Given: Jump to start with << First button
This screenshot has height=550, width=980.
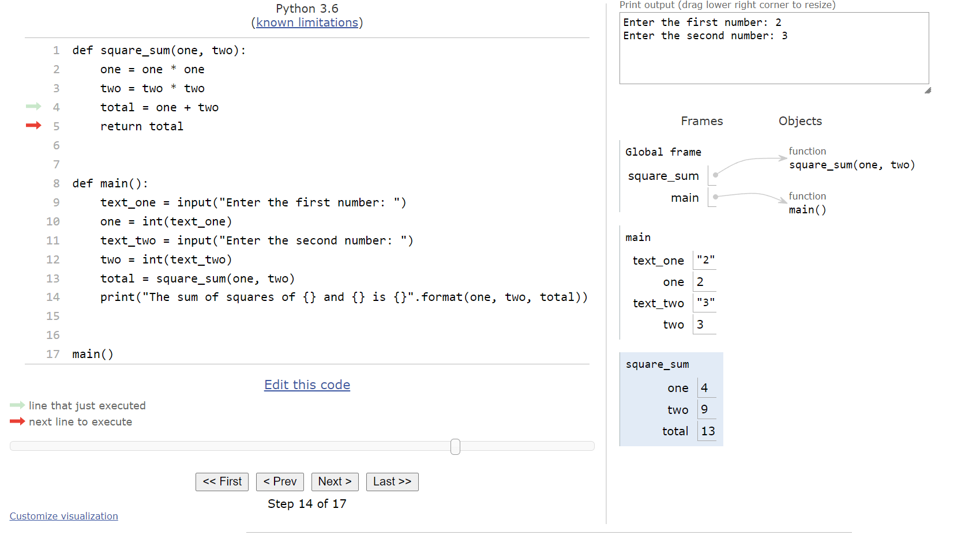Looking at the screenshot, I should pos(222,481).
